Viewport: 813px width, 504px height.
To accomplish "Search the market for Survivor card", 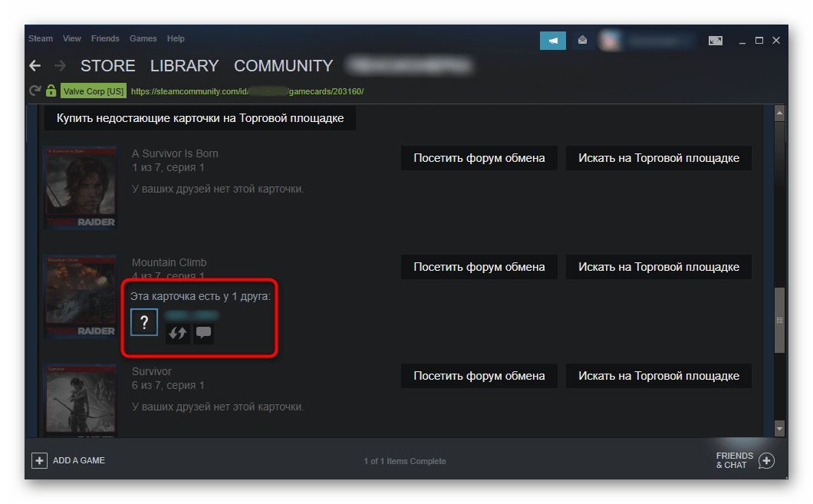I will pyautogui.click(x=659, y=376).
